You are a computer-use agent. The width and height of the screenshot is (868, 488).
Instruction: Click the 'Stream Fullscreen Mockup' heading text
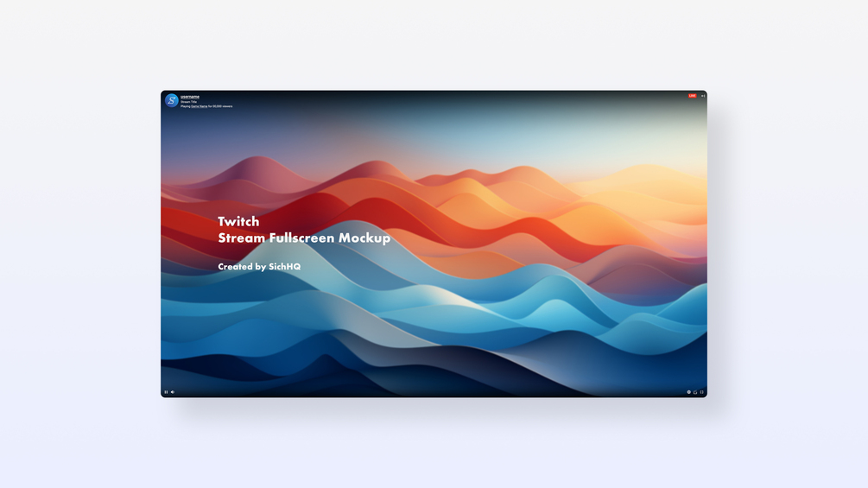click(304, 238)
